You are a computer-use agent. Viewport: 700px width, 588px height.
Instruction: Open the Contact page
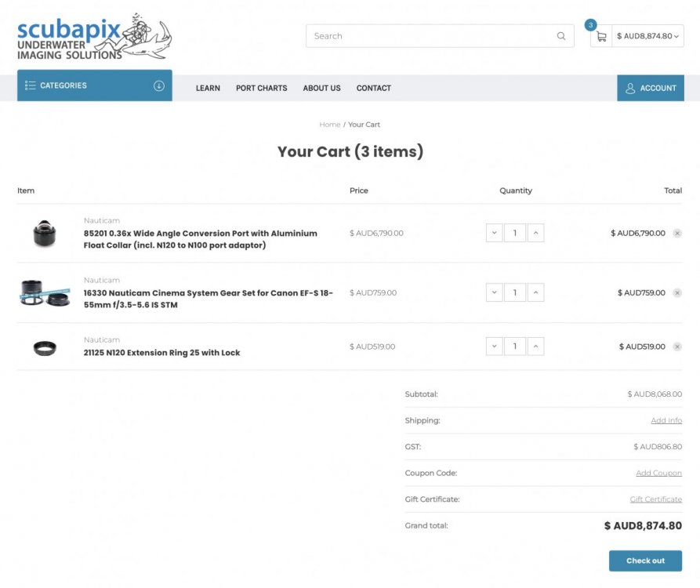374,89
